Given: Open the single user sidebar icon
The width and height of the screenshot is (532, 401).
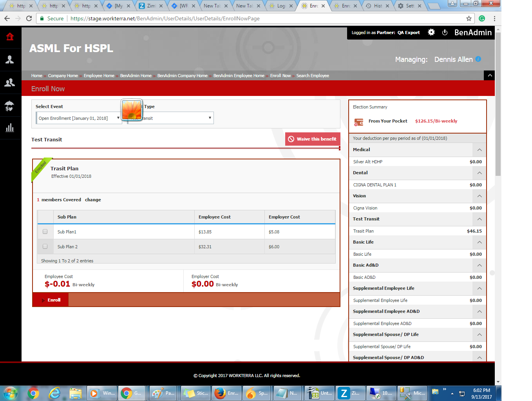Looking at the screenshot, I should click(x=10, y=60).
